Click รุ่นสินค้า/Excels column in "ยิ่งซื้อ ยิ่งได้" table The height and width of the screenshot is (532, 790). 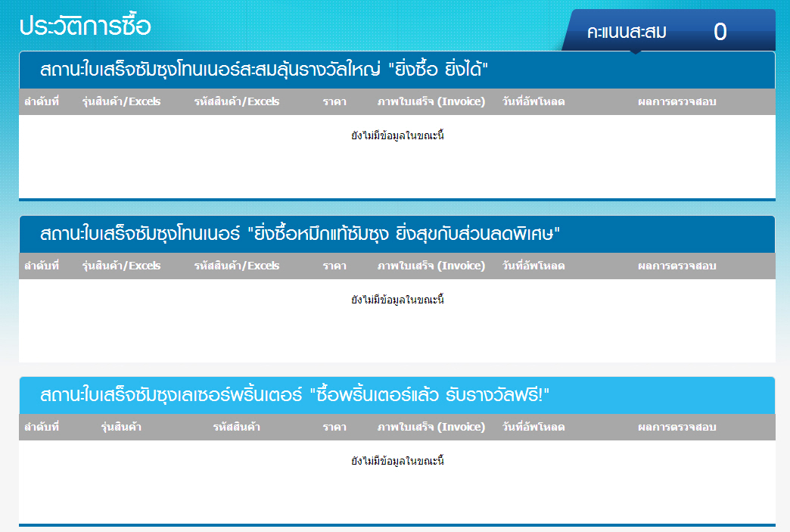pos(121,101)
